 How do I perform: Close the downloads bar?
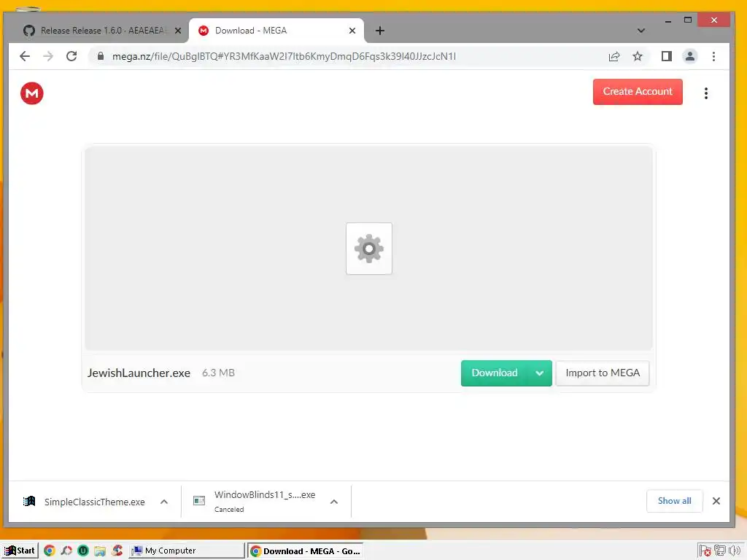pyautogui.click(x=716, y=501)
